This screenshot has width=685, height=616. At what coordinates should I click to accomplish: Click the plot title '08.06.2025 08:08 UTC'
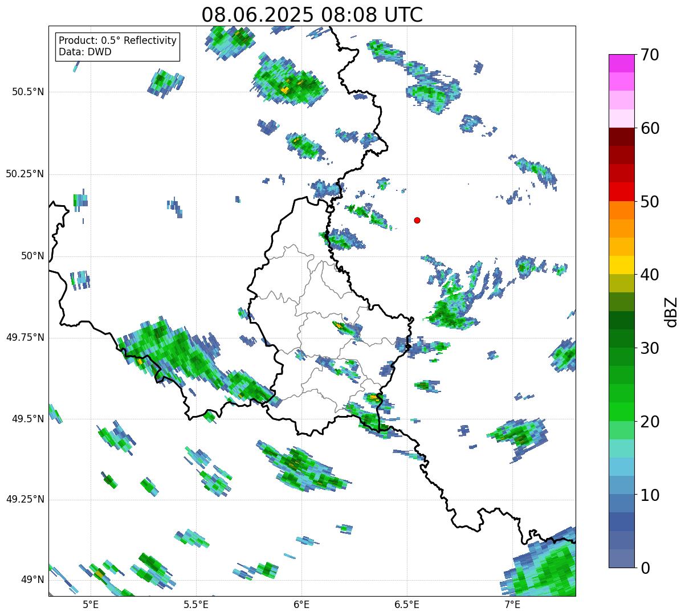(312, 15)
